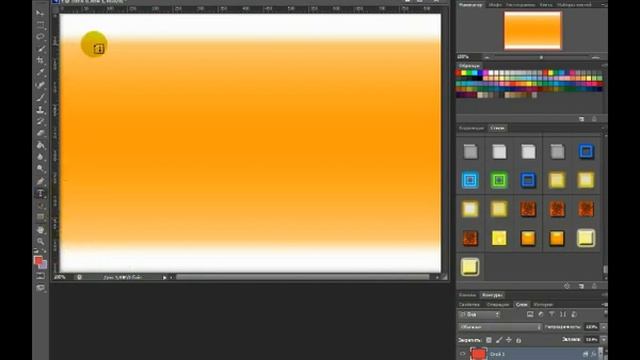Viewport: 640px width, 360px height.
Task: Clear style button in Styles panel
Action: (567, 287)
